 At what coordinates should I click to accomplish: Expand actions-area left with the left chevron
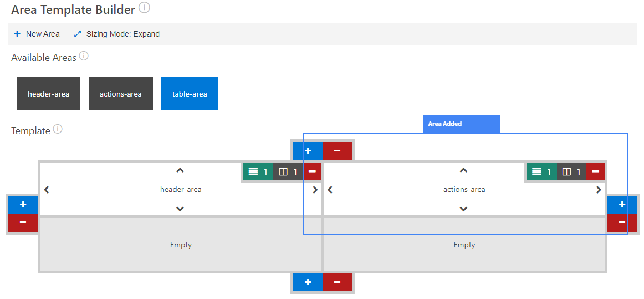[330, 190]
